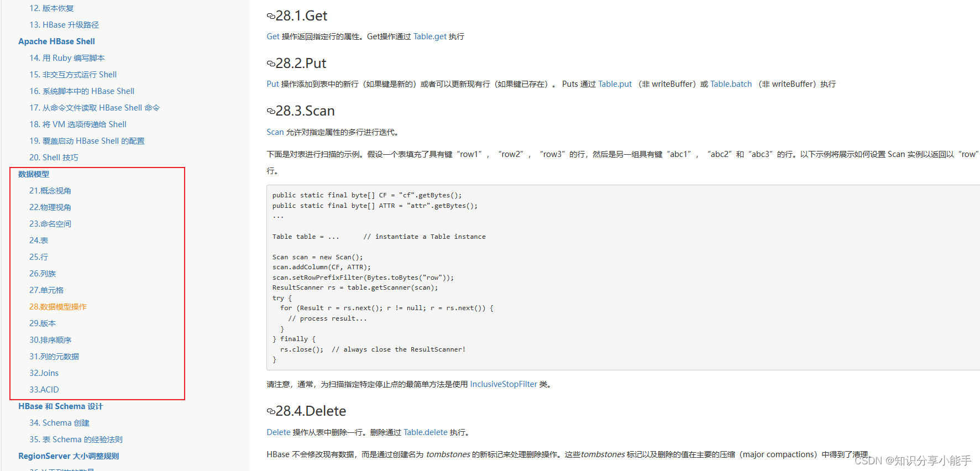Select sidebar item 29.版本
The width and height of the screenshot is (980, 471).
[x=43, y=323]
